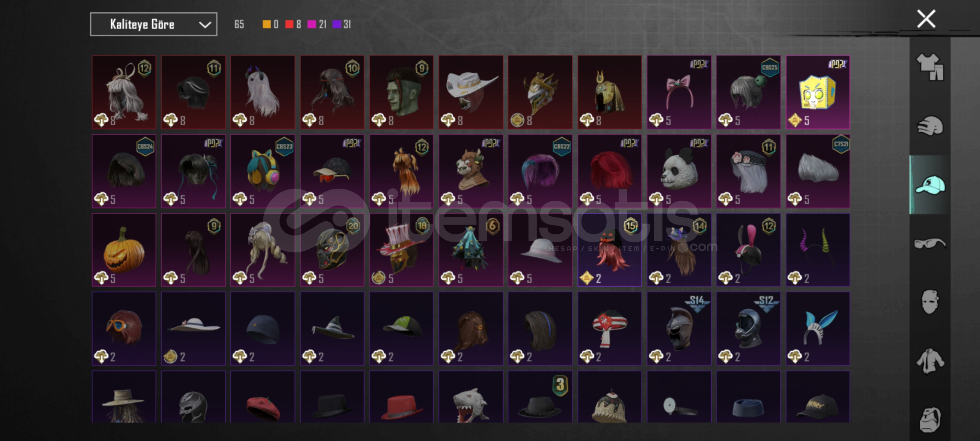Filter by the purple quality count 31
The width and height of the screenshot is (980, 441).
point(342,24)
